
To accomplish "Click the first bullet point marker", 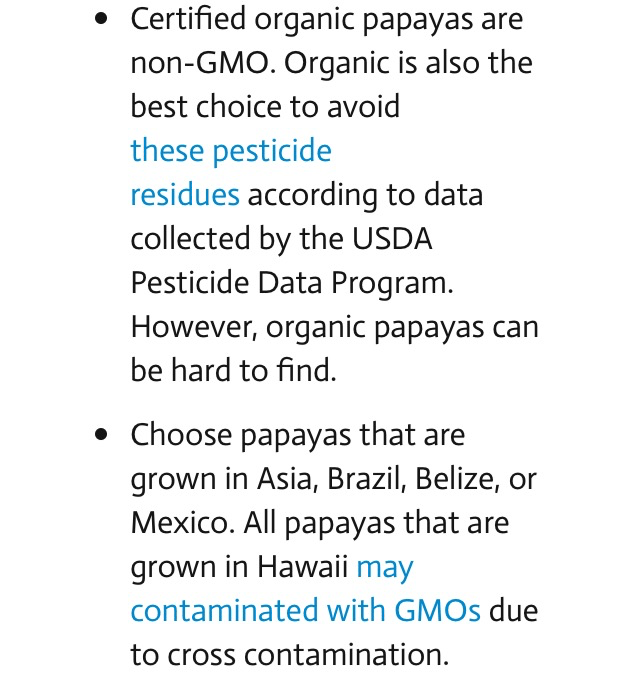I will [101, 20].
